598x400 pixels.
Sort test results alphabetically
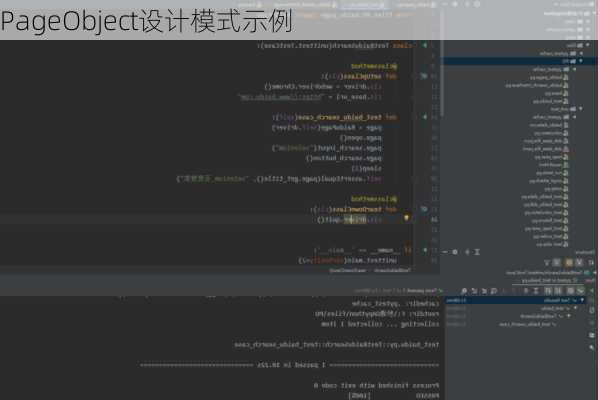558,291
